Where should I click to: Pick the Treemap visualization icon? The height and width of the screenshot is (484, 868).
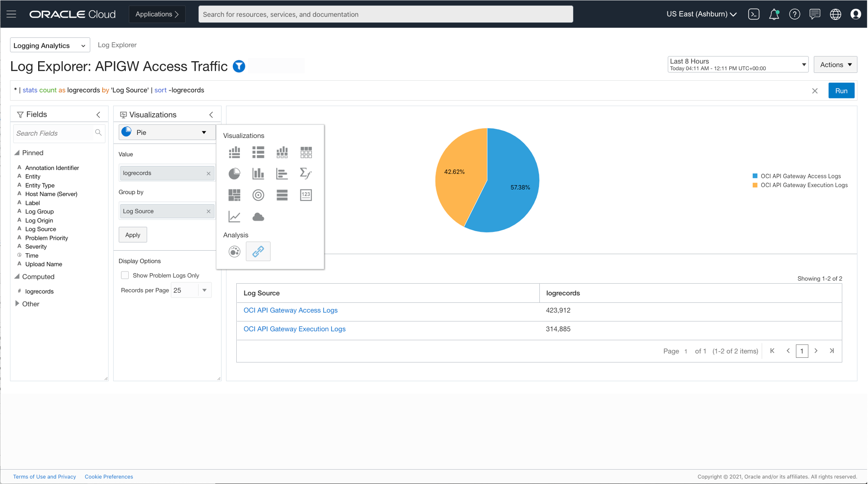tap(234, 195)
